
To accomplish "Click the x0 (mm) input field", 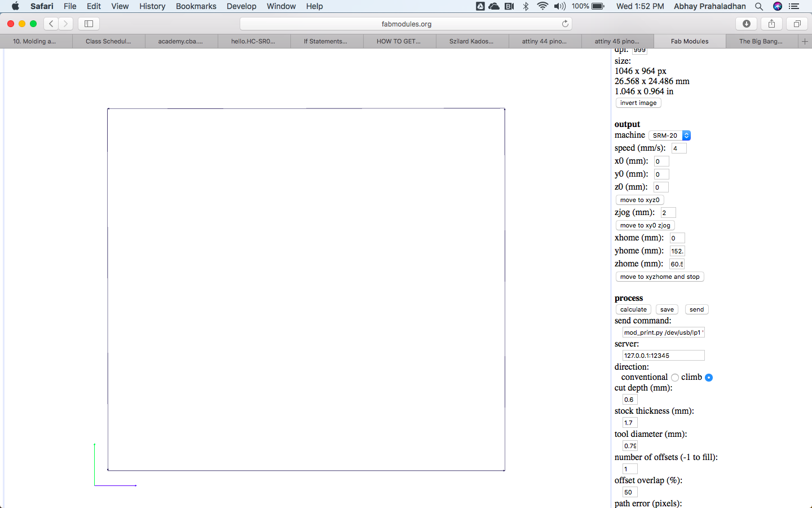I will click(661, 161).
